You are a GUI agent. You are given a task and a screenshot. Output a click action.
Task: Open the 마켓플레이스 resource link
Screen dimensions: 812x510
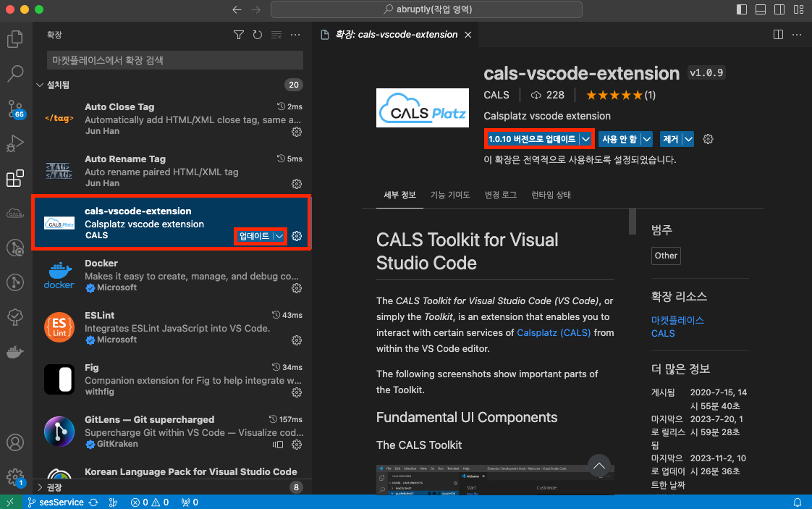pos(677,320)
